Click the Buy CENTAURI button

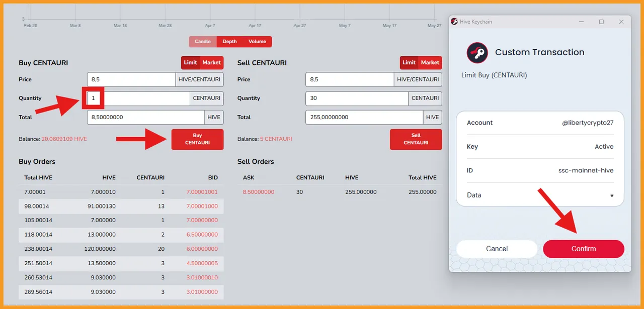click(197, 139)
